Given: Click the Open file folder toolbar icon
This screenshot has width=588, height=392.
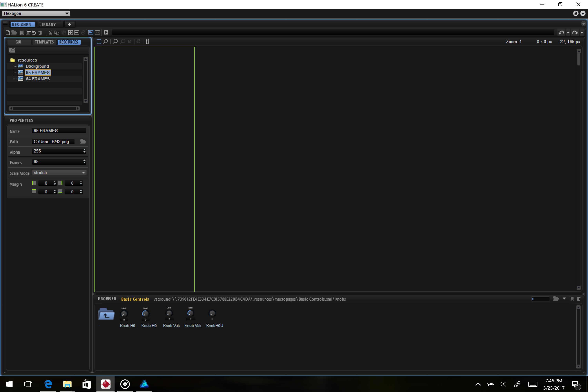Looking at the screenshot, I should click(x=14, y=33).
